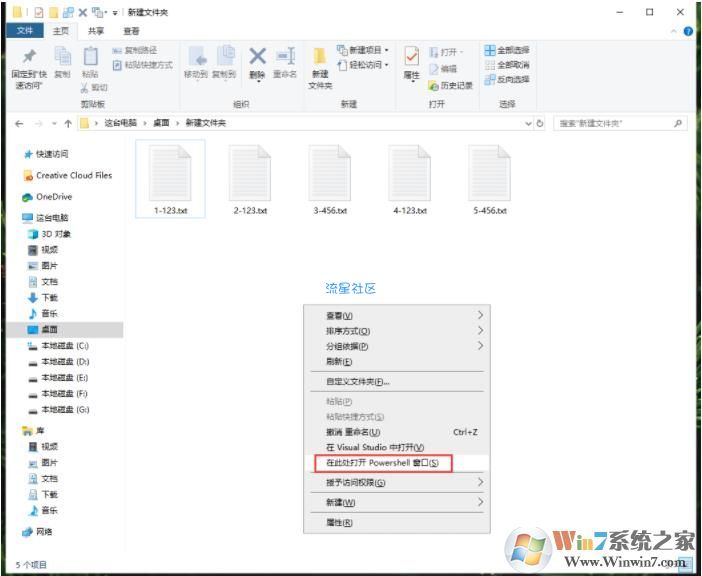Open the Easy access dropdown
The height and width of the screenshot is (576, 702).
(x=386, y=65)
